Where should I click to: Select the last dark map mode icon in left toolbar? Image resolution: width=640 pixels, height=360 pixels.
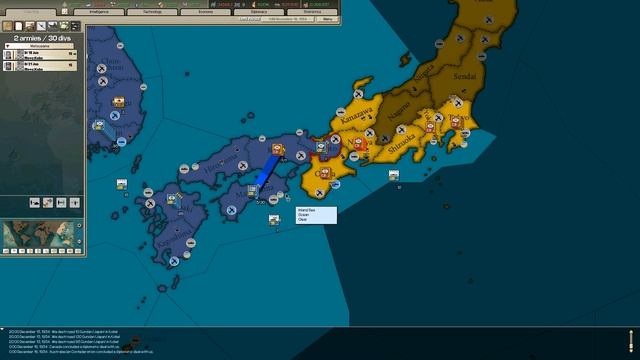tap(76, 26)
